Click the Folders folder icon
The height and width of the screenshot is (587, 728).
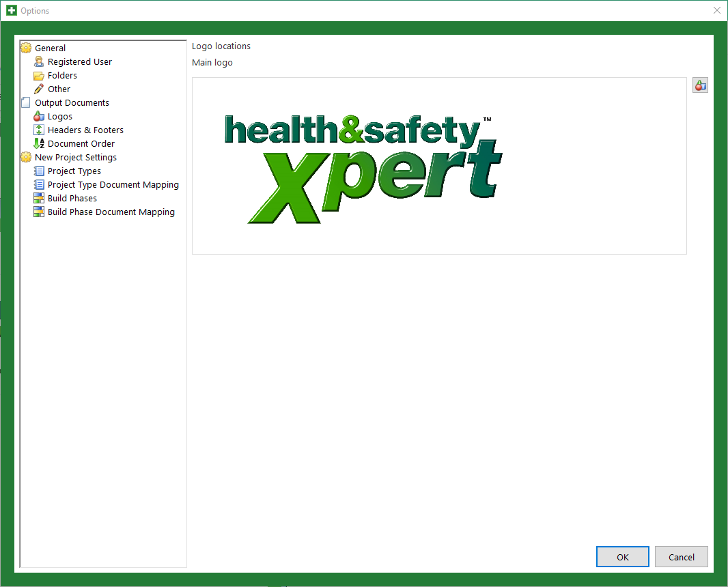pos(39,76)
